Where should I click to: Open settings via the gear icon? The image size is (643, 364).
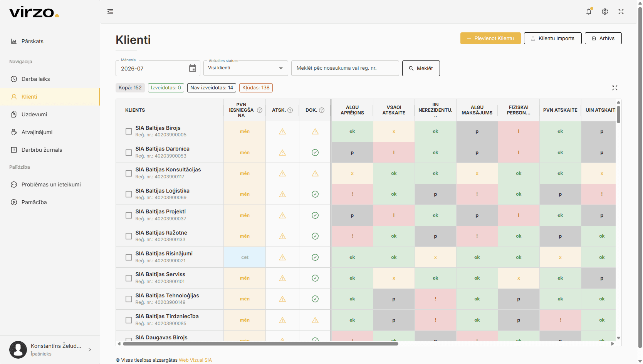[605, 12]
